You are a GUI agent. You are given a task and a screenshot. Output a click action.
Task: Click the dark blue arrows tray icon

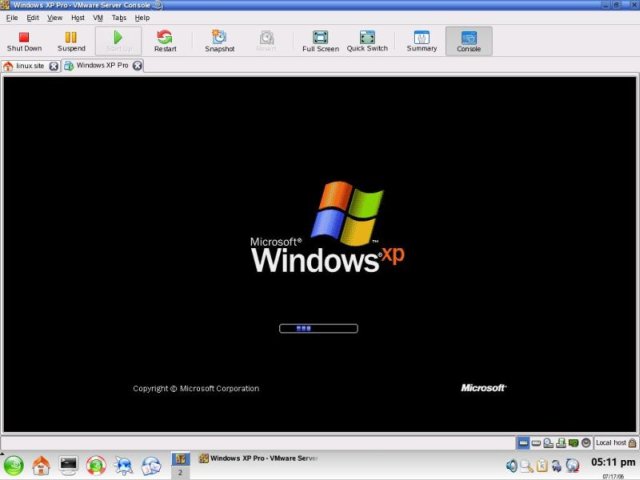point(557,466)
